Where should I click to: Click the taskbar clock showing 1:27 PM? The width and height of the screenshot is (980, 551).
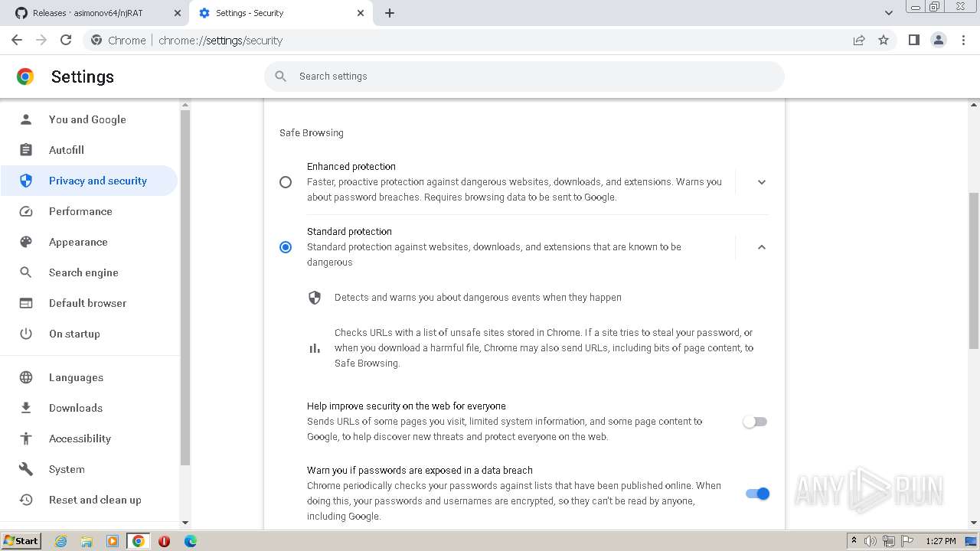click(941, 541)
